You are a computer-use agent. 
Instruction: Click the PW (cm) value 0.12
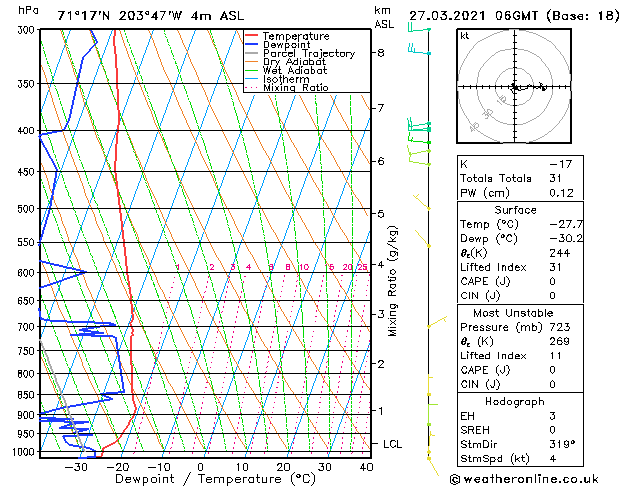coord(561,193)
